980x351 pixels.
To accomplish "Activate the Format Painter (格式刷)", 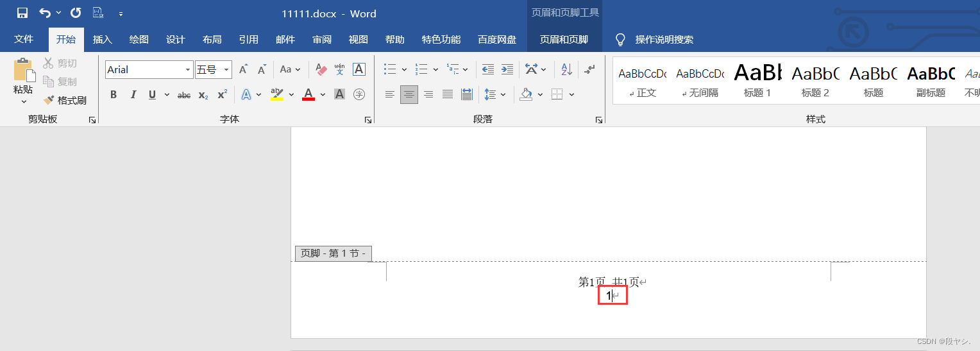I will pos(65,100).
